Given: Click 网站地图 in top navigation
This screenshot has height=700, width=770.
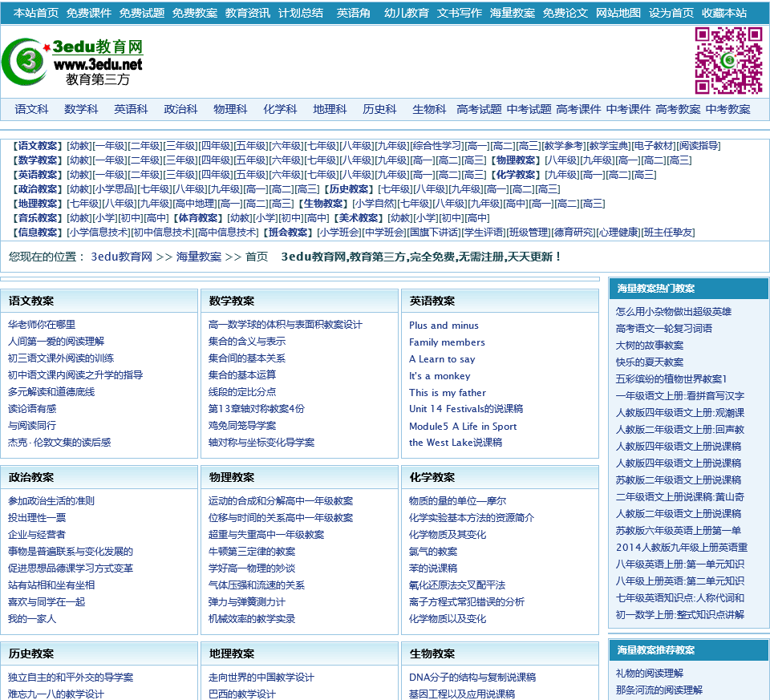Looking at the screenshot, I should pos(618,13).
